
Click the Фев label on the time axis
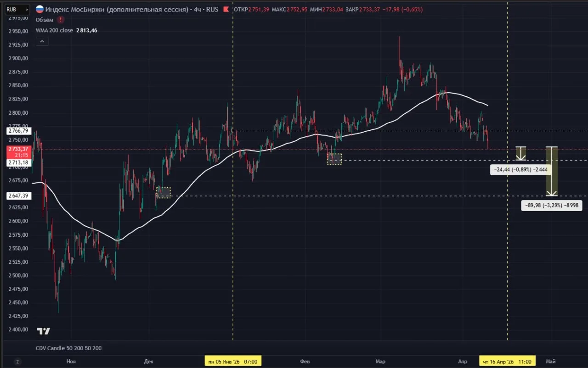(x=305, y=362)
